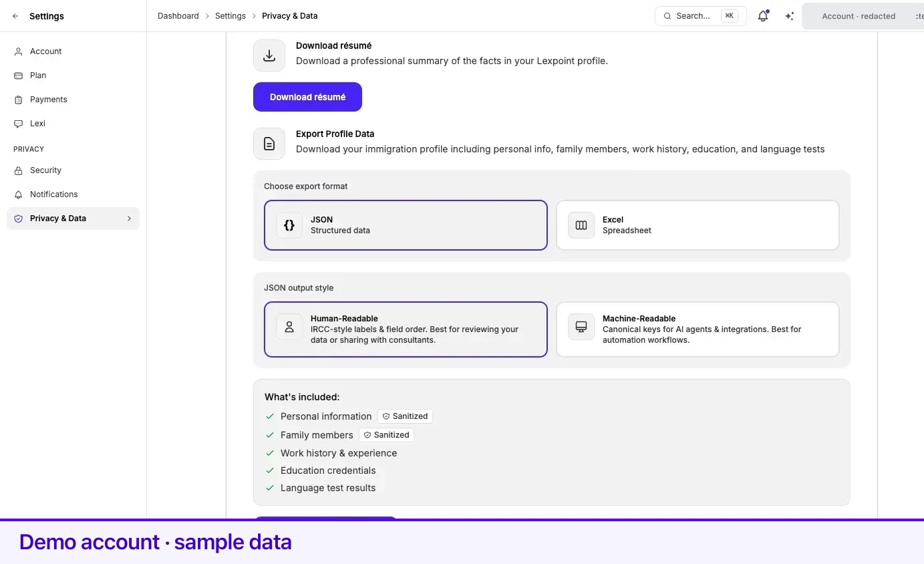The height and width of the screenshot is (564, 924).
Task: Click the Download résumé button
Action: (x=307, y=97)
